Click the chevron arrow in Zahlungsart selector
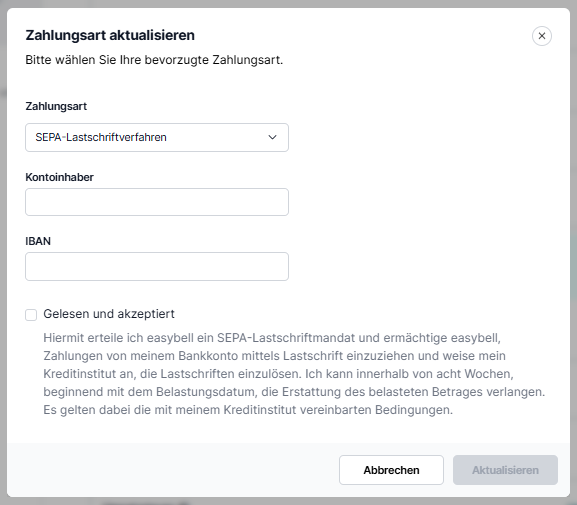The width and height of the screenshot is (577, 505). pyautogui.click(x=272, y=137)
